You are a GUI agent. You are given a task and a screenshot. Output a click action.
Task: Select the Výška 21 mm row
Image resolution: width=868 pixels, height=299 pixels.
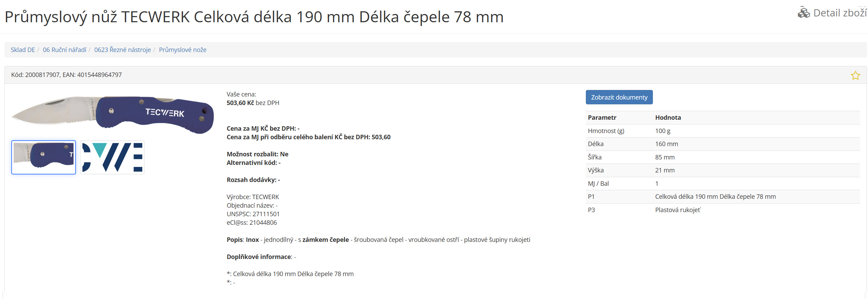point(722,170)
